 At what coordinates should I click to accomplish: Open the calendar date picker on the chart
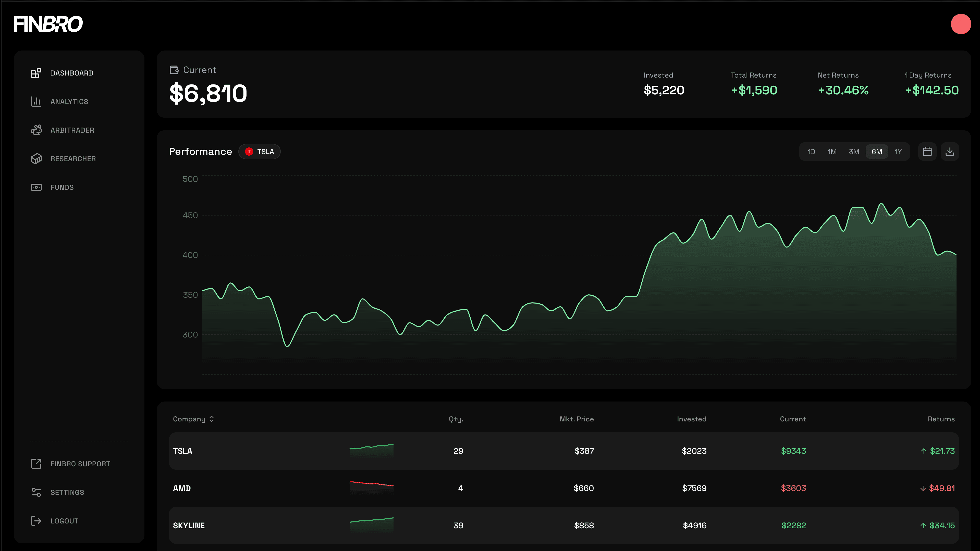click(927, 151)
